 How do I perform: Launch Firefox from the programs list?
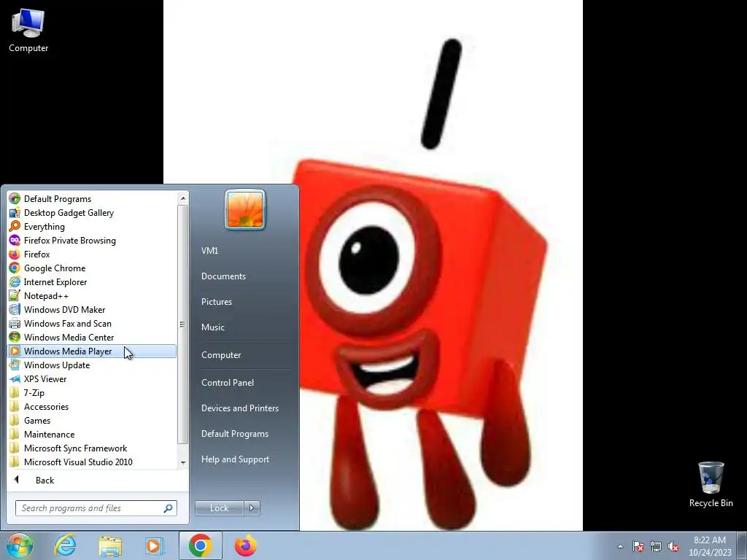click(92, 254)
